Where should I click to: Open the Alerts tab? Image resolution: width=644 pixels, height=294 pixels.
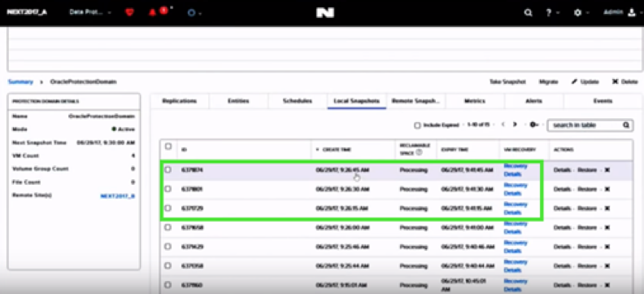click(x=533, y=101)
